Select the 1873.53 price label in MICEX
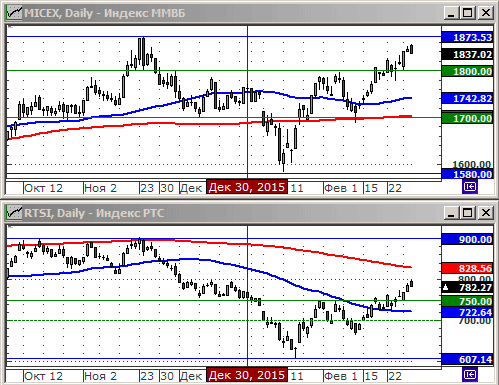Image resolution: width=499 pixels, height=385 pixels. click(467, 37)
